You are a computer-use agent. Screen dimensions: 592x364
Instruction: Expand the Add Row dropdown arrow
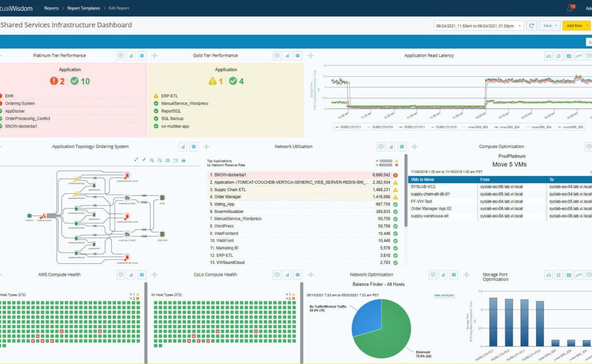[x=587, y=25]
